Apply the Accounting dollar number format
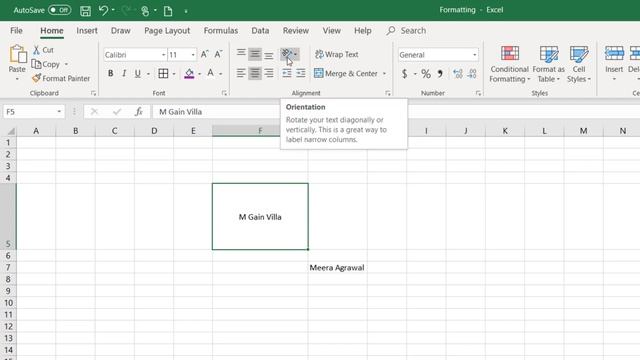640x360 pixels. [404, 73]
